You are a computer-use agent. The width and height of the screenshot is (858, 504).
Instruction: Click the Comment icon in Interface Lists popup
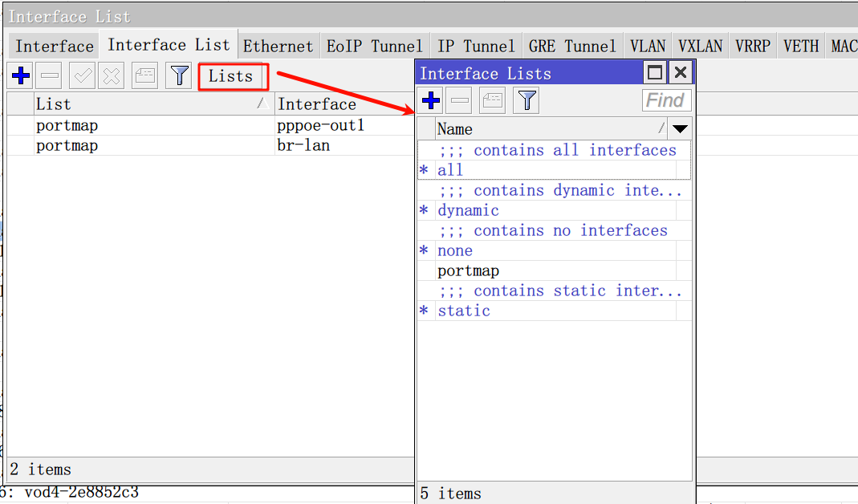click(x=492, y=100)
